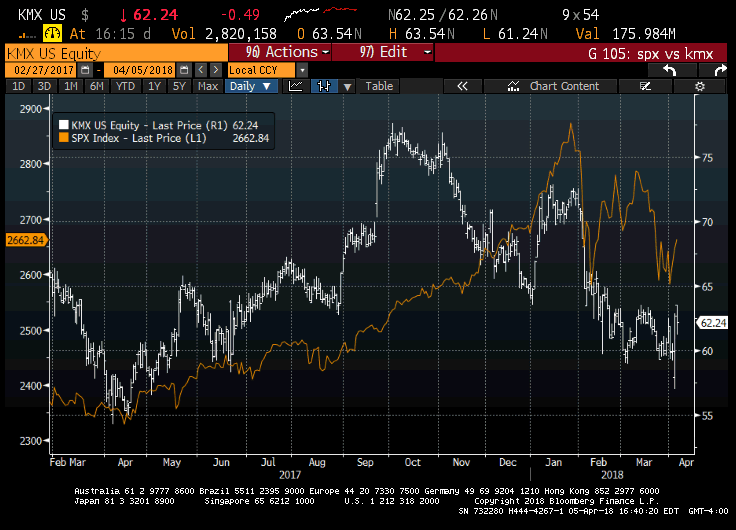Click the high price H 63.54

tap(422, 34)
